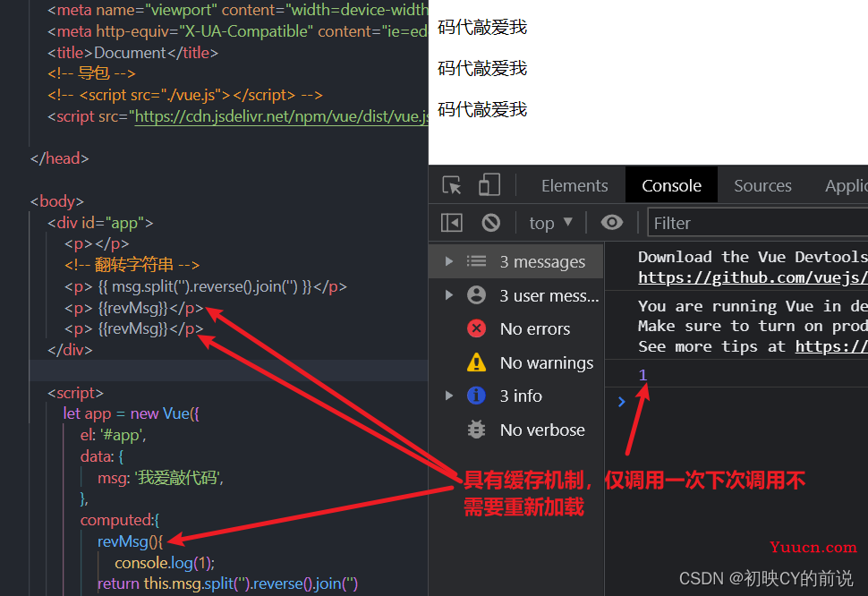Click the el: '#app' code line
868x596 pixels.
coord(113,435)
